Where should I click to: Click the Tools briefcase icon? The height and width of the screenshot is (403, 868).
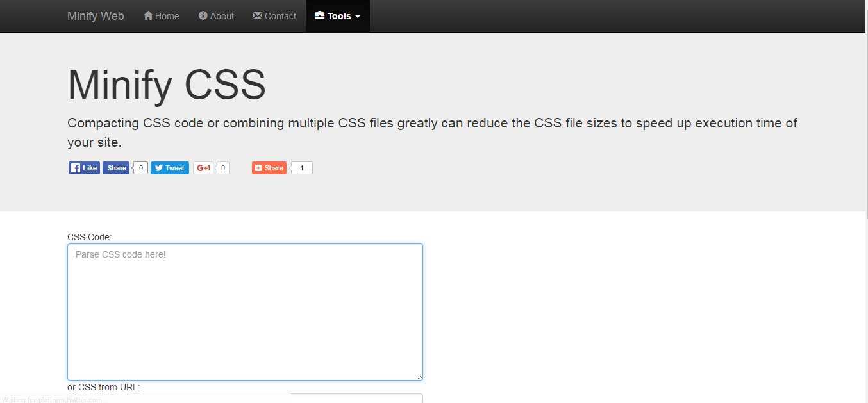click(320, 15)
